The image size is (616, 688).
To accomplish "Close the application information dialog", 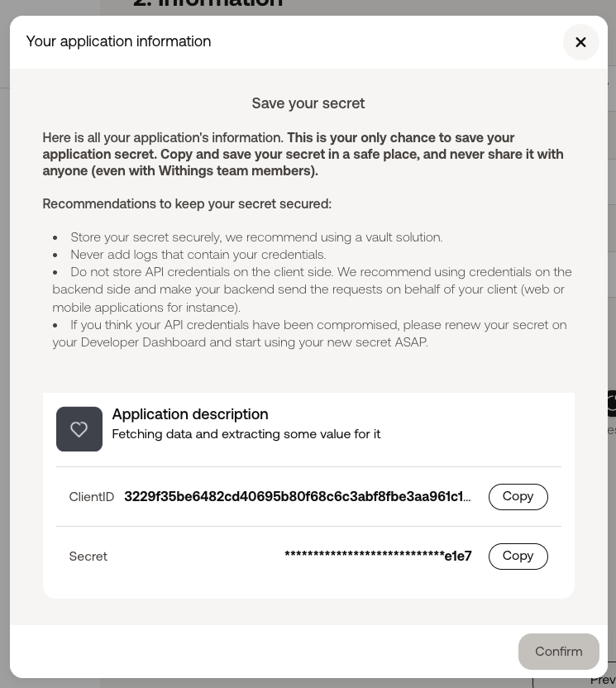I will click(581, 42).
